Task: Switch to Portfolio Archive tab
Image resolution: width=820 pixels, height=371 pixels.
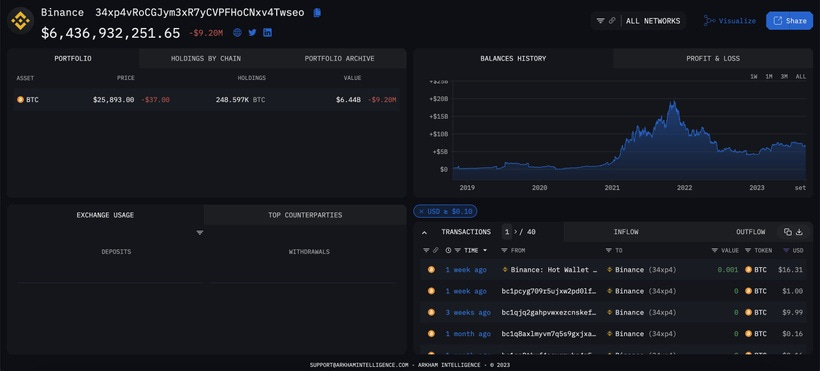Action: [339, 59]
